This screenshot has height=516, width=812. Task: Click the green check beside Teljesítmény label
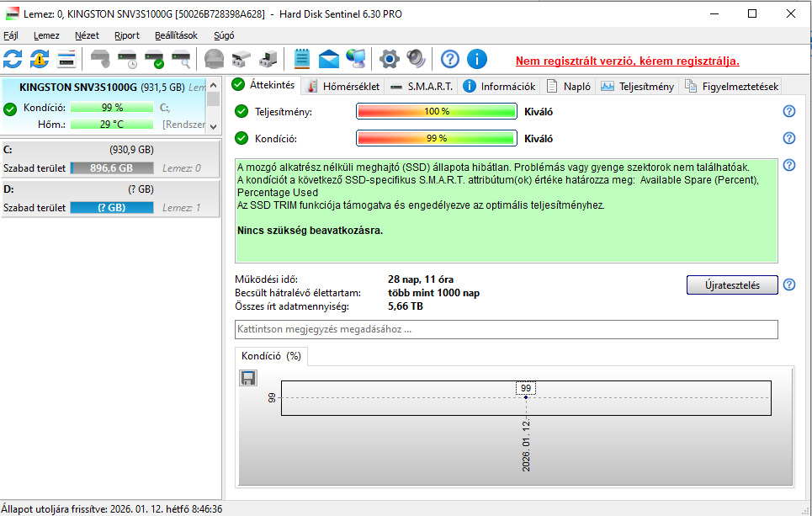(x=241, y=111)
